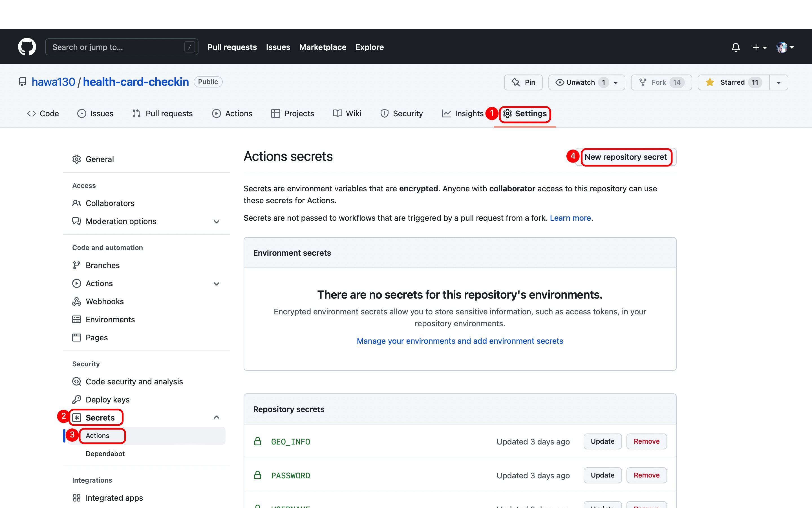This screenshot has width=812, height=508.
Task: Open Webhooks settings
Action: pyautogui.click(x=98, y=301)
